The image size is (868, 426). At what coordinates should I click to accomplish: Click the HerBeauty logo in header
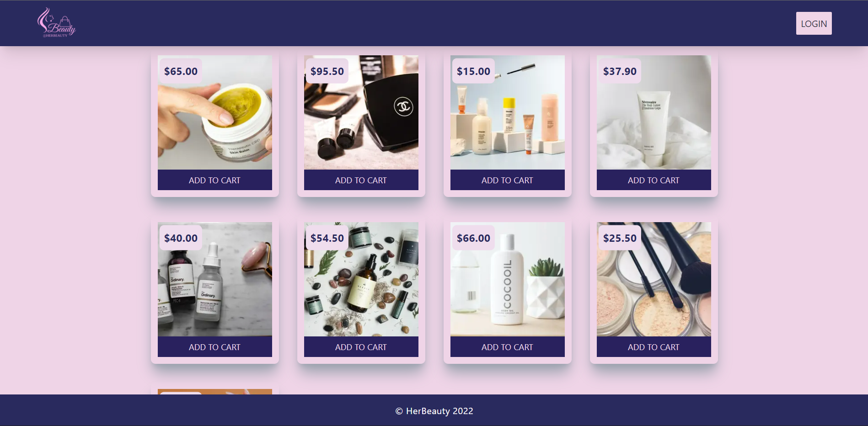coord(56,22)
